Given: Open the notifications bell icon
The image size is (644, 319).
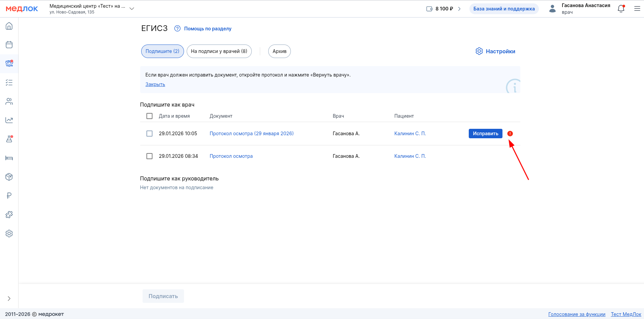Looking at the screenshot, I should [x=621, y=9].
